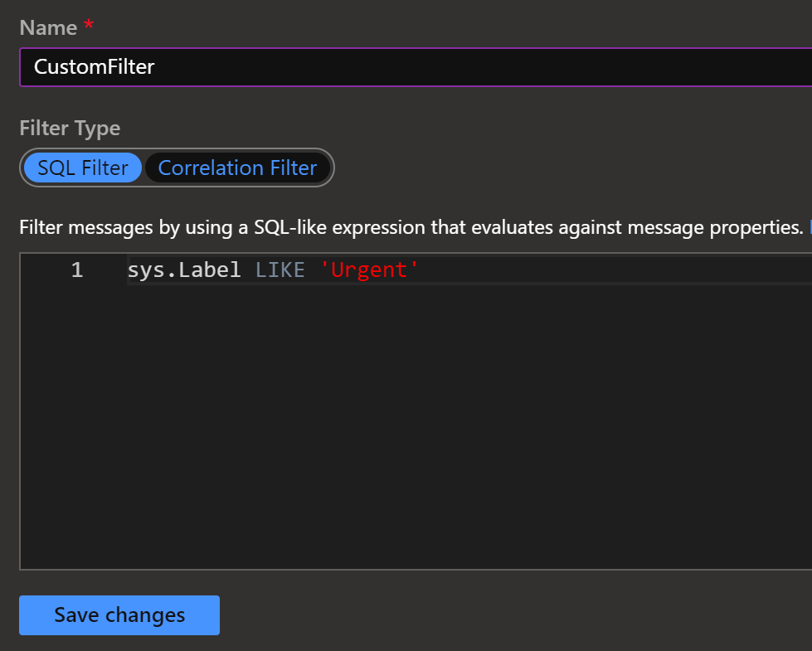Click the Save changes button
Image resolution: width=812 pixels, height=651 pixels.
[119, 615]
